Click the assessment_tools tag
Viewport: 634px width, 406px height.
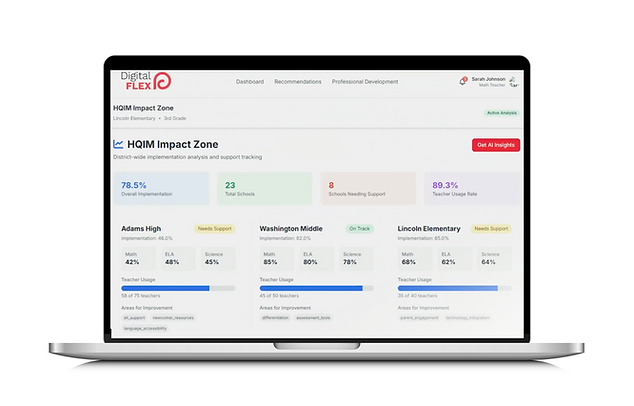(313, 318)
